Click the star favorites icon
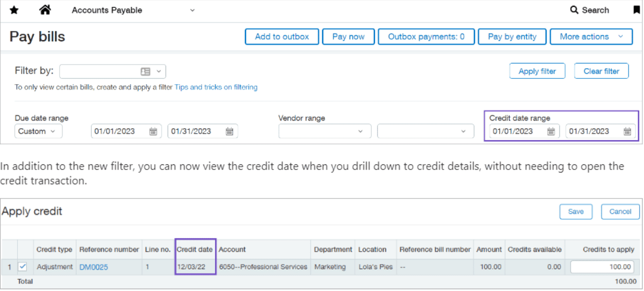The height and width of the screenshot is (291, 644). [x=14, y=9]
